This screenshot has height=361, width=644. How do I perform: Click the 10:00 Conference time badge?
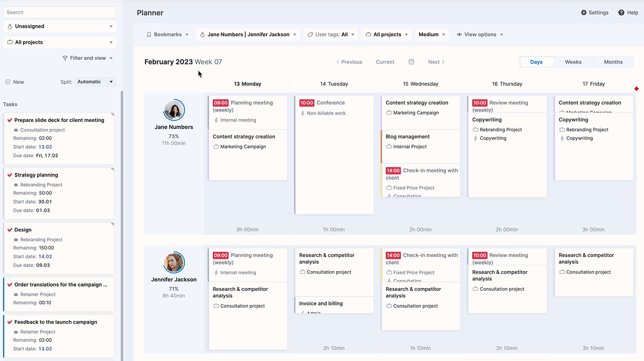pyautogui.click(x=307, y=103)
